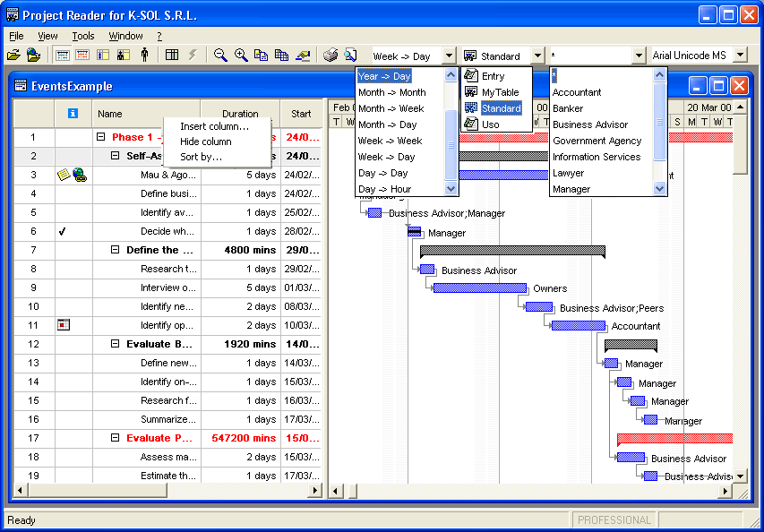764x532 pixels.
Task: Click the completed checkmark in row 6
Action: [62, 231]
